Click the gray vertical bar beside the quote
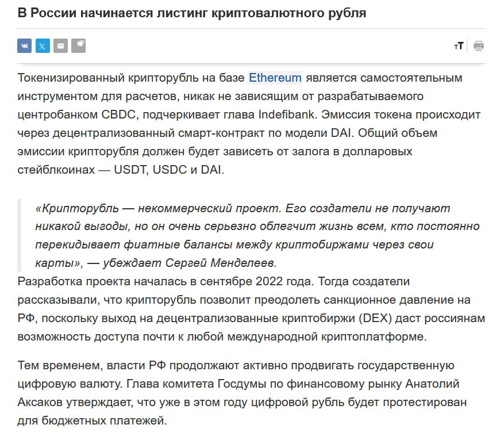The image size is (504, 436). [x=20, y=235]
